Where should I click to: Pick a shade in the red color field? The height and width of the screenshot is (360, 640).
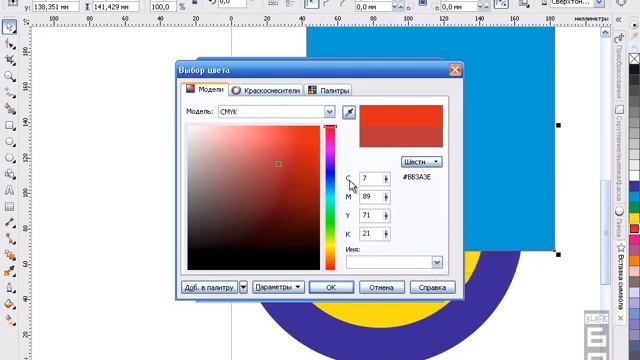click(x=253, y=198)
